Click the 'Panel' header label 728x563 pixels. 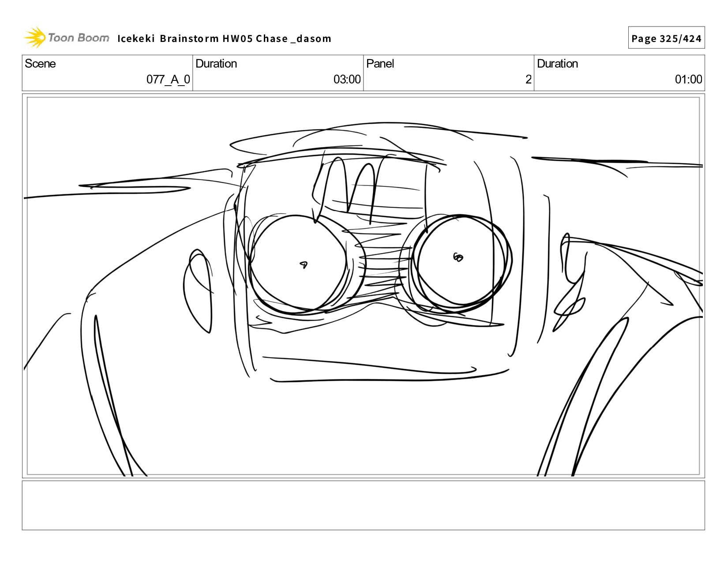point(380,64)
